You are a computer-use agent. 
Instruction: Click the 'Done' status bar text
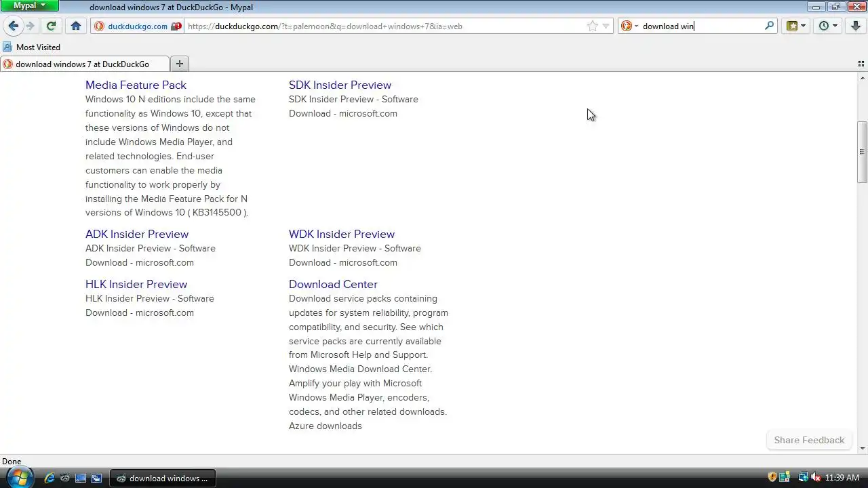pyautogui.click(x=12, y=461)
